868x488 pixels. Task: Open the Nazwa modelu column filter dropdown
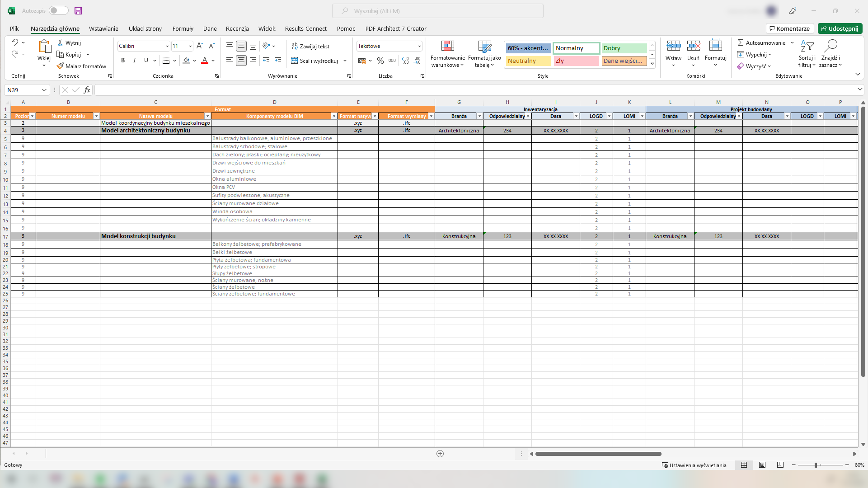click(x=207, y=117)
